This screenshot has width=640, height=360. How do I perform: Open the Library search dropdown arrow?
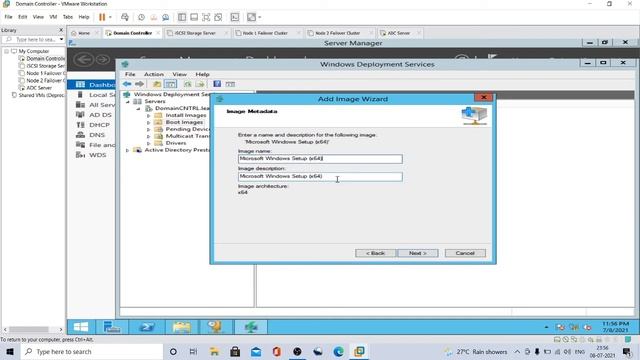(x=61, y=39)
